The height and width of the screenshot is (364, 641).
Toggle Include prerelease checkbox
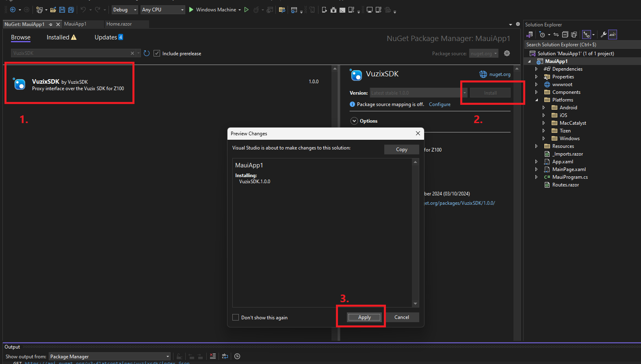pos(157,53)
